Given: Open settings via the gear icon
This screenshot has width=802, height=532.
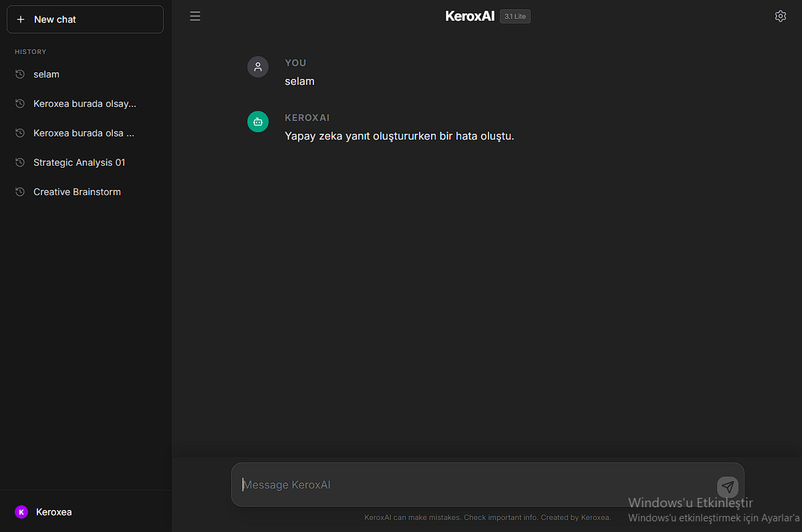Looking at the screenshot, I should (x=781, y=16).
